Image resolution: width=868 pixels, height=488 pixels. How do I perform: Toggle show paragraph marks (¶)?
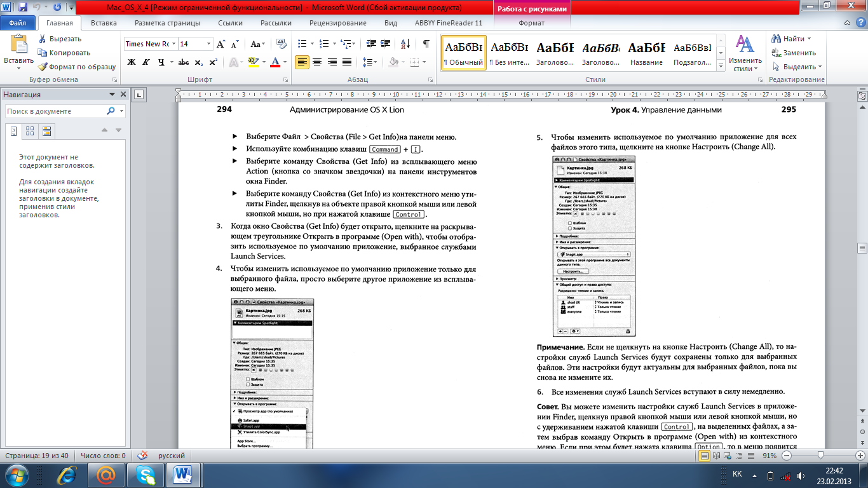(426, 44)
